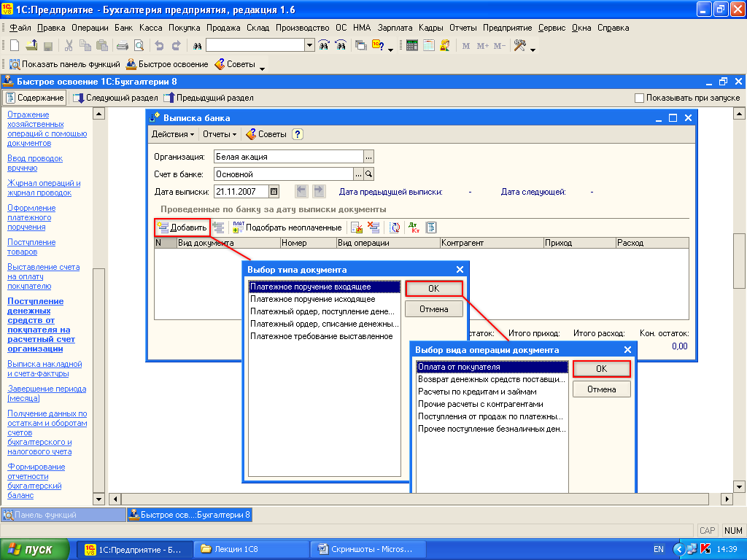Open Print preview with magnifier icon

click(x=139, y=46)
